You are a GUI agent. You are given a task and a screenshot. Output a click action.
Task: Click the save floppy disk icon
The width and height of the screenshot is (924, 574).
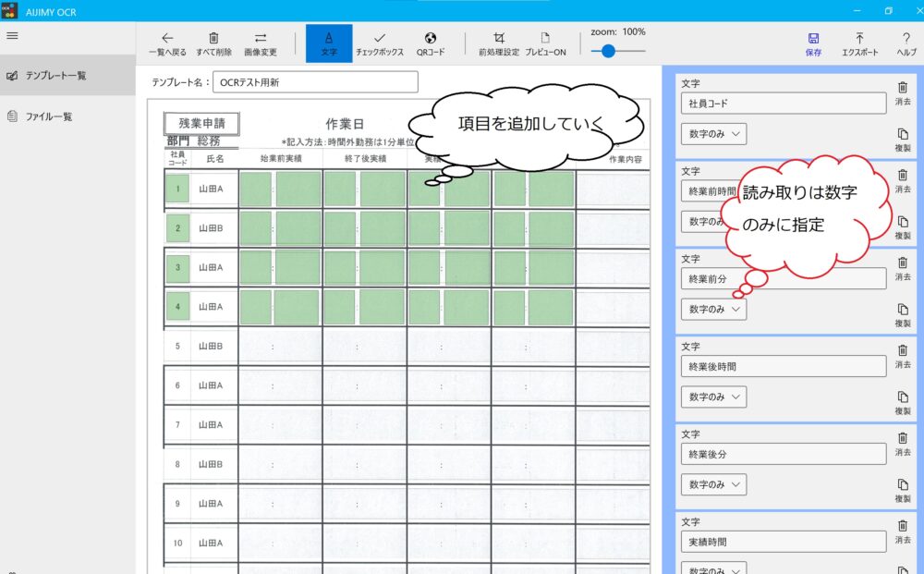(x=813, y=38)
